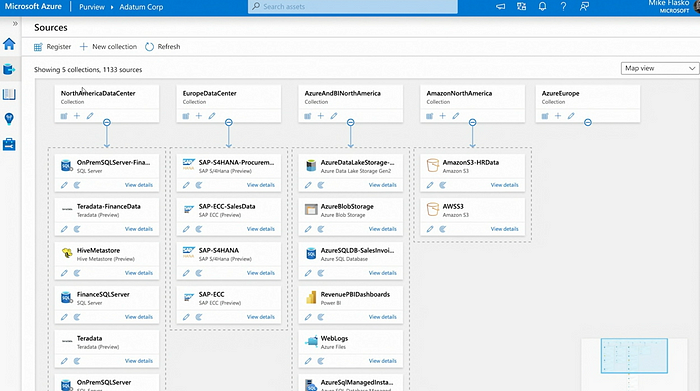The width and height of the screenshot is (700, 391).
Task: Select the NorthAmericaDataCenter collection title
Action: point(98,93)
